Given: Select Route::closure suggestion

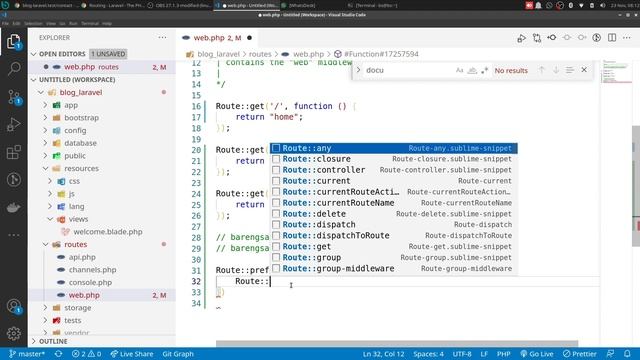Looking at the screenshot, I should pos(393,159).
